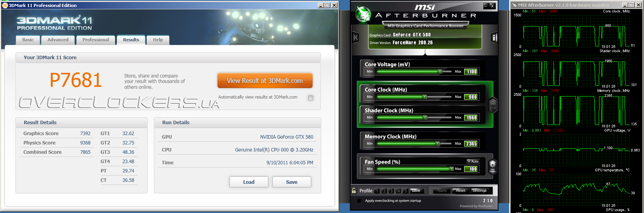Image resolution: width=644 pixels, height=213 pixels.
Task: Click the Fan Speed value field 100
Action: coord(471,169)
